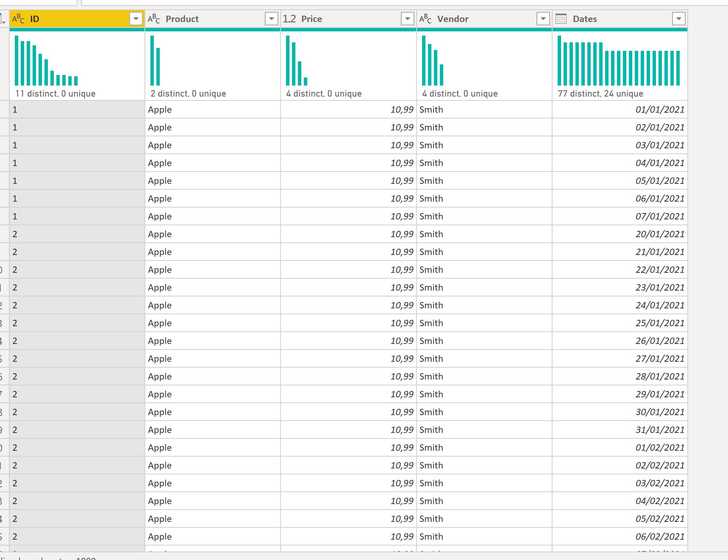
Task: Select the date cell 06/02/2021
Action: (x=620, y=537)
